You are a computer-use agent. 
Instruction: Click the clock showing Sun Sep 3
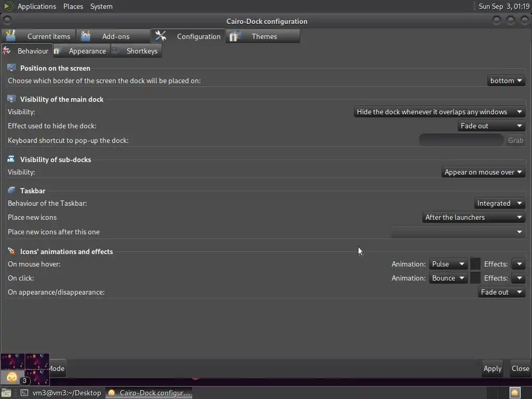click(x=504, y=6)
